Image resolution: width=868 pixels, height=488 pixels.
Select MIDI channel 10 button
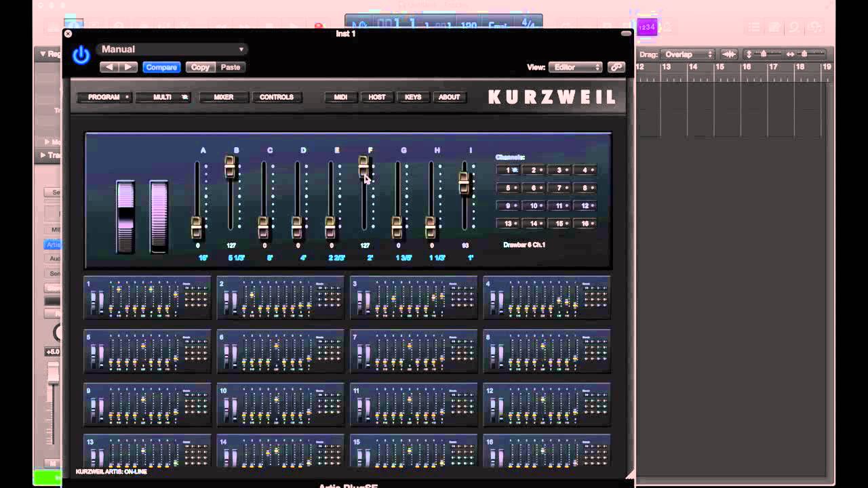click(534, 205)
